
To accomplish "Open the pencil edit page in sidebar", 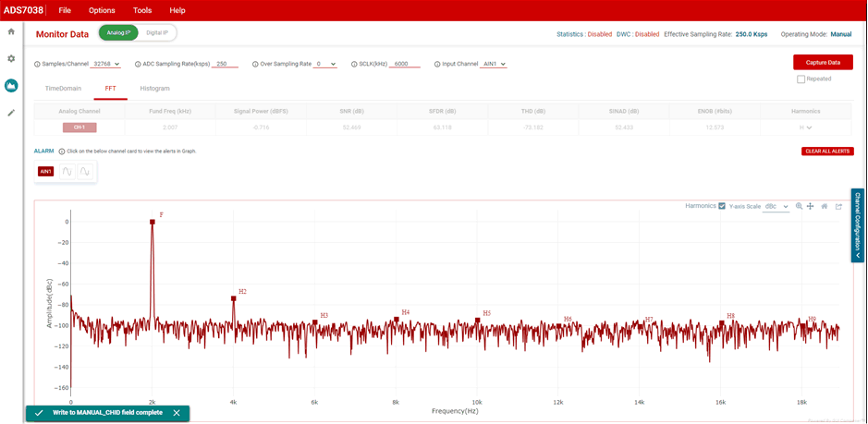I will coord(10,113).
